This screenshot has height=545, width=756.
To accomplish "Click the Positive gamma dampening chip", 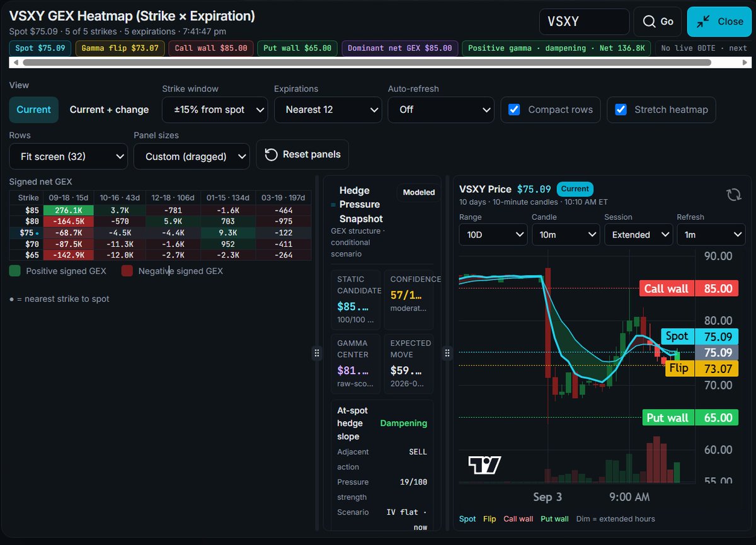I will coord(556,49).
